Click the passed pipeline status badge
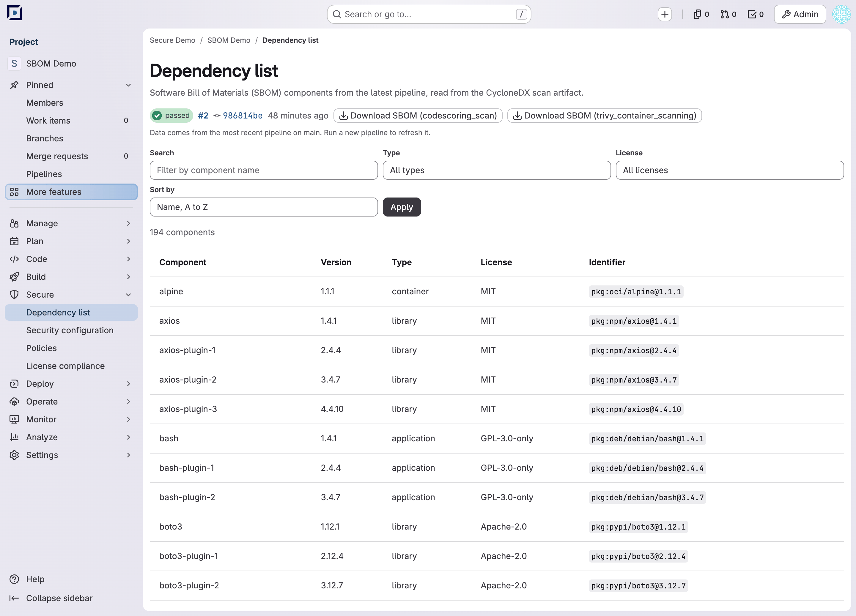This screenshot has height=616, width=856. tap(171, 116)
